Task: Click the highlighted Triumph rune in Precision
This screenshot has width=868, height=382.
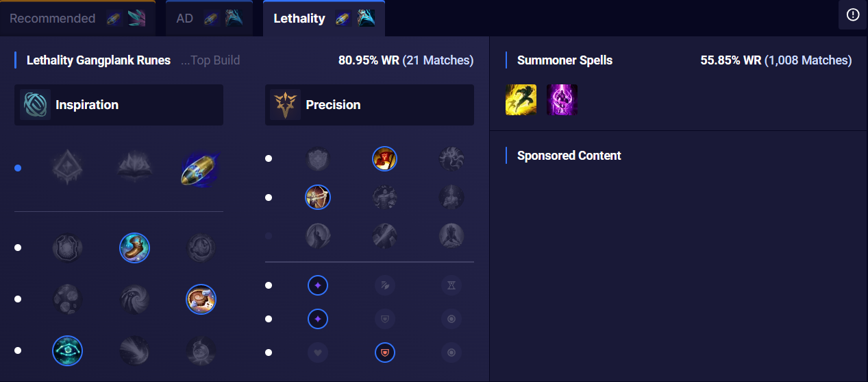Action: coord(384,159)
